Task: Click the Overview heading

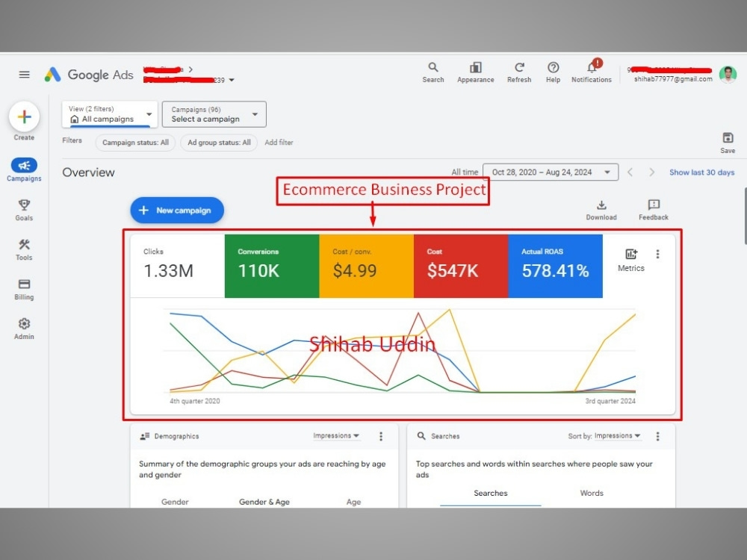Action: coord(88,172)
